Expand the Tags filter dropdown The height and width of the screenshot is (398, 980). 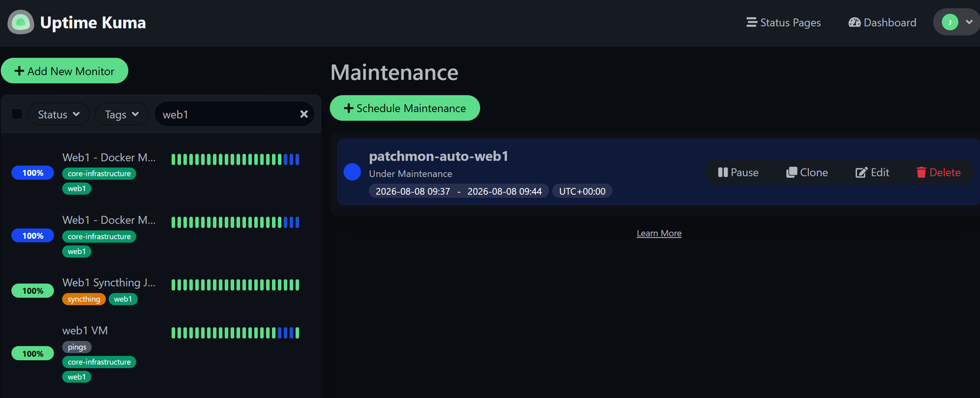pyautogui.click(x=122, y=115)
